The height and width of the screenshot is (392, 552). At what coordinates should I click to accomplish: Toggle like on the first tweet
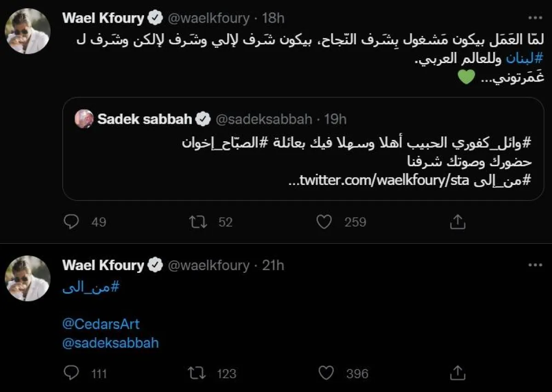[324, 221]
